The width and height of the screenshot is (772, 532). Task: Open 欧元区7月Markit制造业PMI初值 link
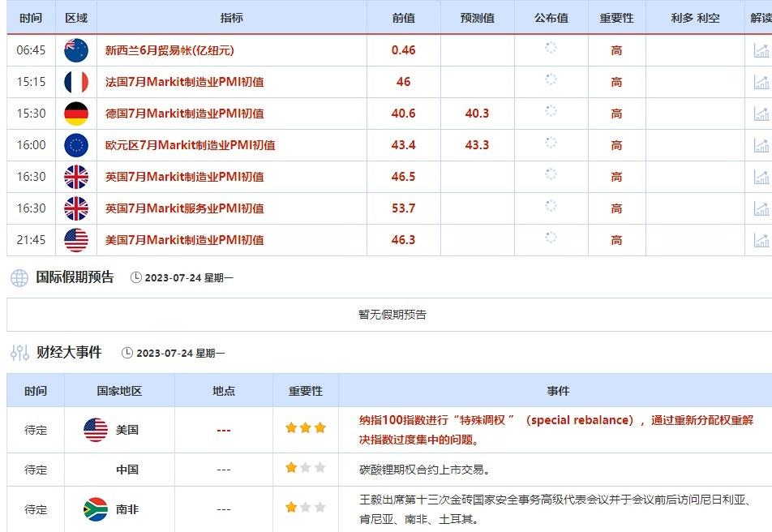pos(190,145)
